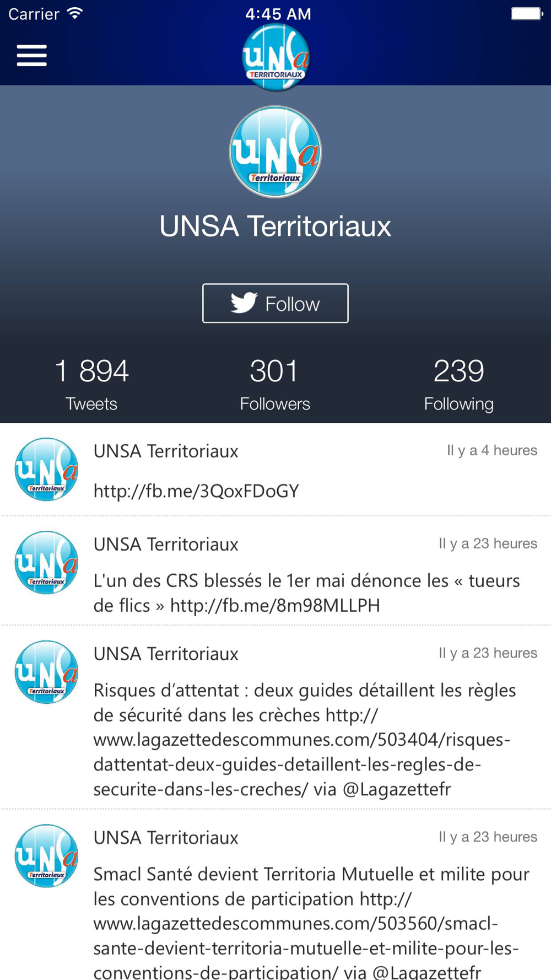Select the UNSA Territoriaux profile name heading
The width and height of the screenshot is (551, 980).
coord(275,226)
